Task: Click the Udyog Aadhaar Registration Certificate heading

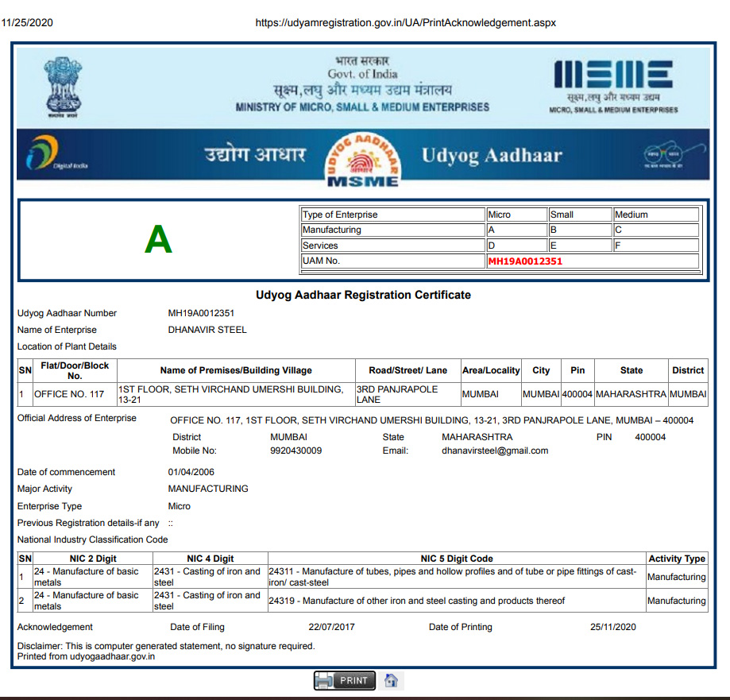Action: point(363,295)
